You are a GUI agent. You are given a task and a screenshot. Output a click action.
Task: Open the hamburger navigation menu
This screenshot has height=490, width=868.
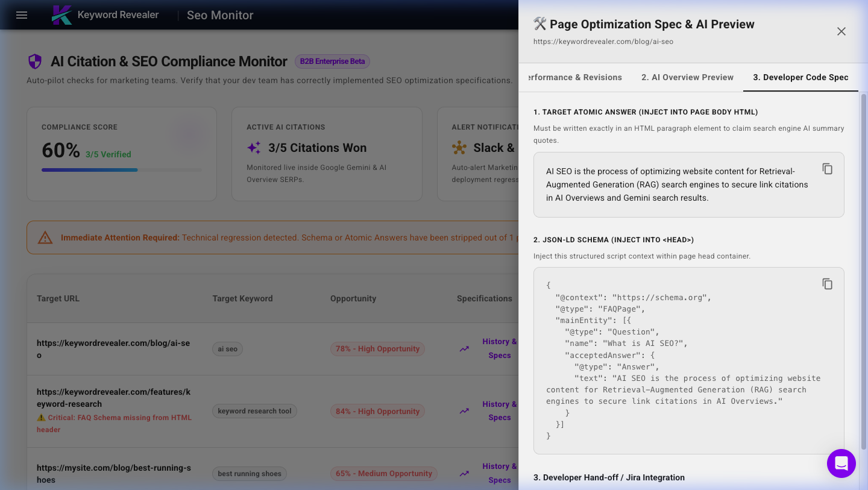22,15
